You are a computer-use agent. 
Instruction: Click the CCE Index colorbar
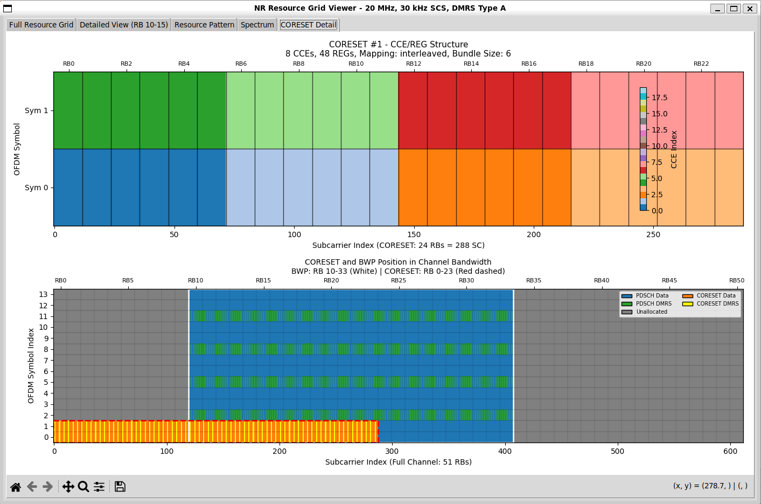tap(644, 149)
